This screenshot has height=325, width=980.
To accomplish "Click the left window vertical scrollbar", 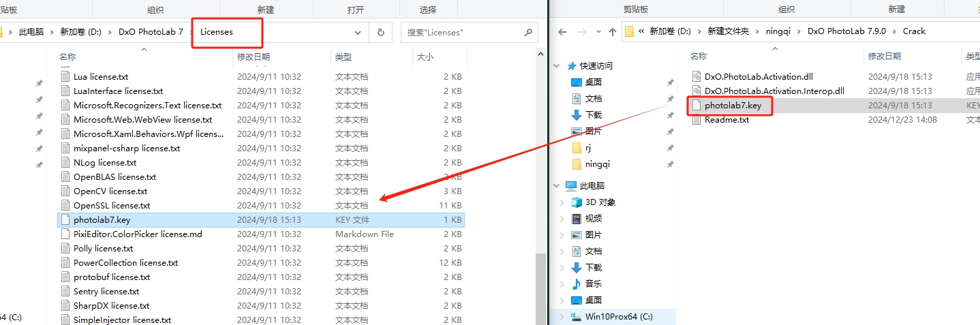I will click(541, 289).
